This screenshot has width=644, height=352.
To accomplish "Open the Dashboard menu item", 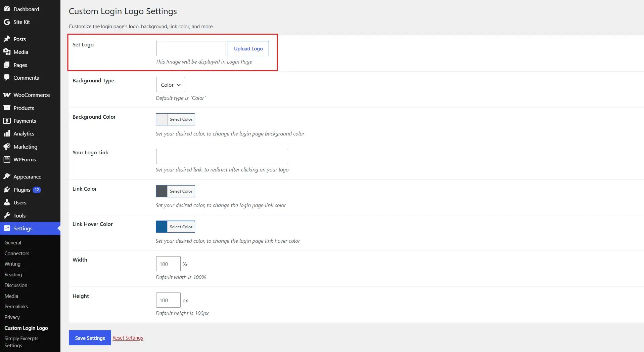I will pyautogui.click(x=30, y=9).
